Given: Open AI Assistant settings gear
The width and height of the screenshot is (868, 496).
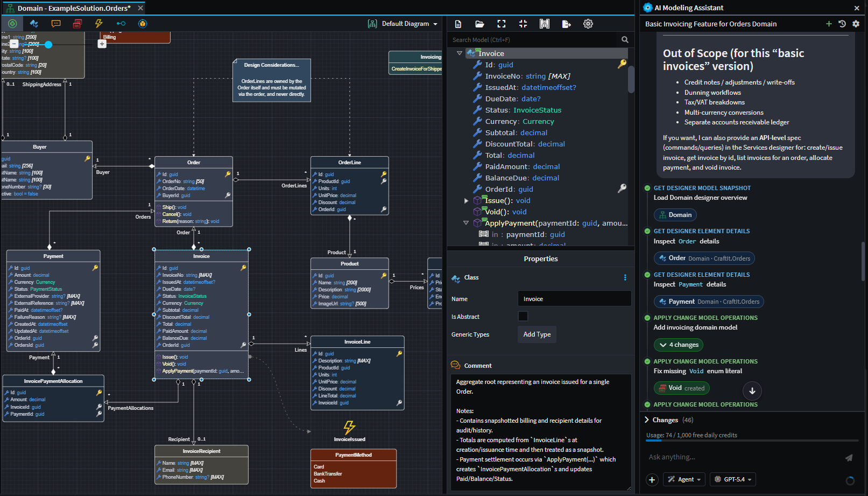Looking at the screenshot, I should coord(856,24).
